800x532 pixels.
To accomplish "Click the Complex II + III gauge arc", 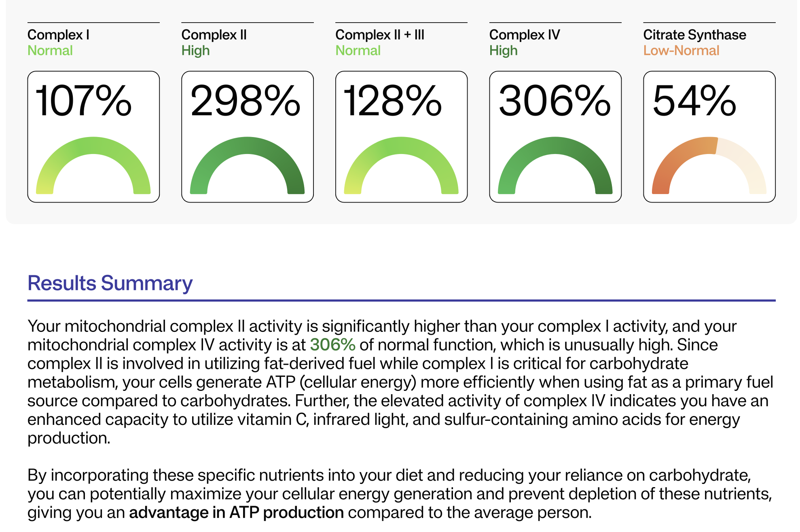I will (401, 165).
